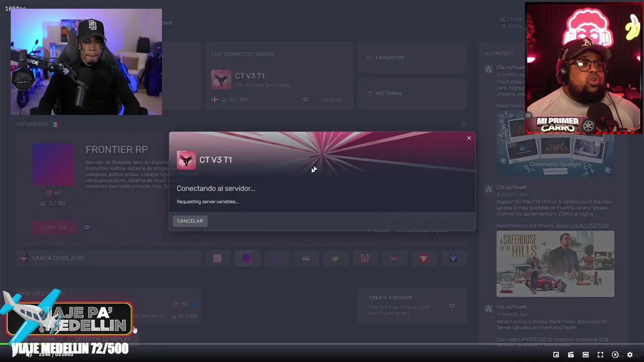Viewport: 644px width, 362px height.
Task: Play the video with the play button
Action: pos(14,354)
